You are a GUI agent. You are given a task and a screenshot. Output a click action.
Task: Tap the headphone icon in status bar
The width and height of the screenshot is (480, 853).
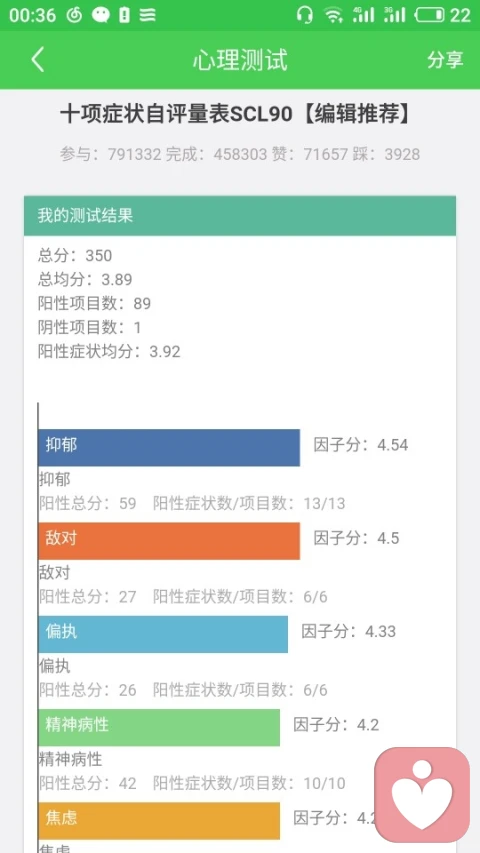coord(304,15)
